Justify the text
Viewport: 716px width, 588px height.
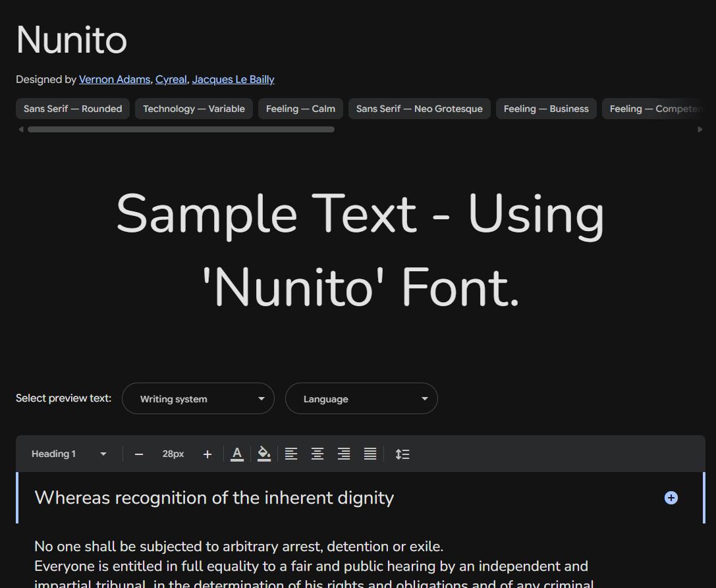click(x=370, y=454)
